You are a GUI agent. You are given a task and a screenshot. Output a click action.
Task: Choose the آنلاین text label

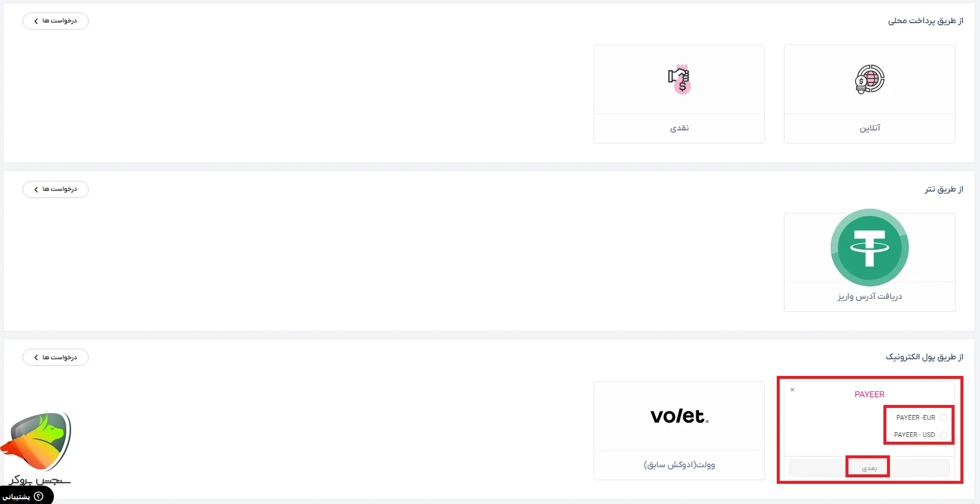[x=870, y=128]
